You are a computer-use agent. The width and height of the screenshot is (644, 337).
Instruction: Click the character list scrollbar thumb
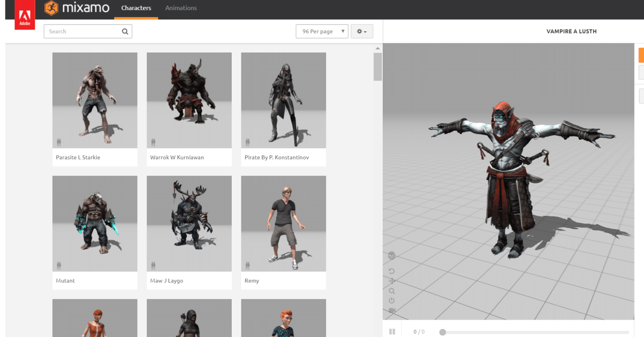click(x=378, y=66)
